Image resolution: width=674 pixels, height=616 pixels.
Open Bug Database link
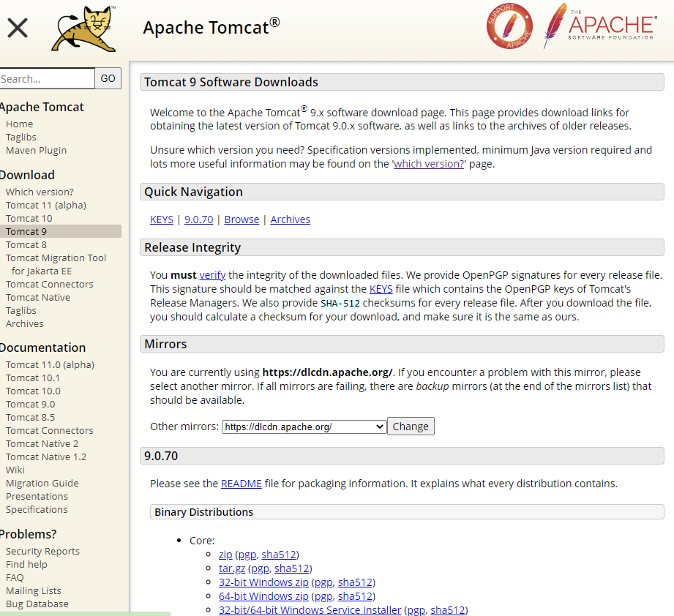37,604
